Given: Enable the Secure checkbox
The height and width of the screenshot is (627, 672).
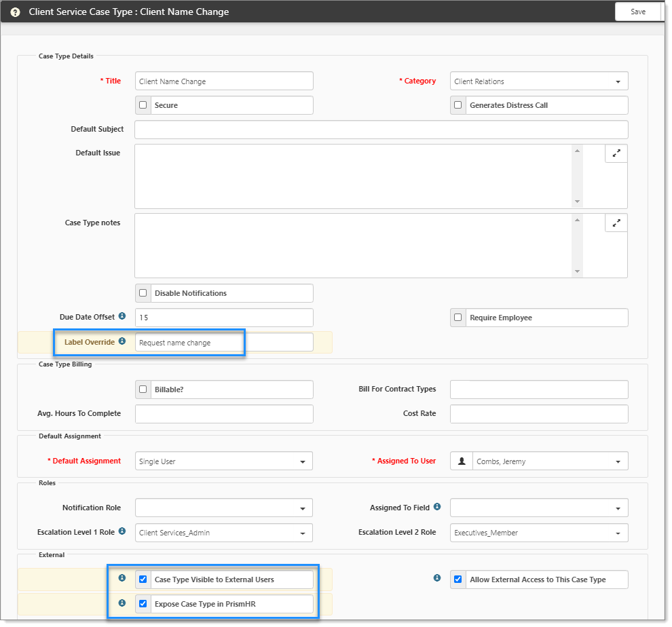Looking at the screenshot, I should click(x=143, y=105).
